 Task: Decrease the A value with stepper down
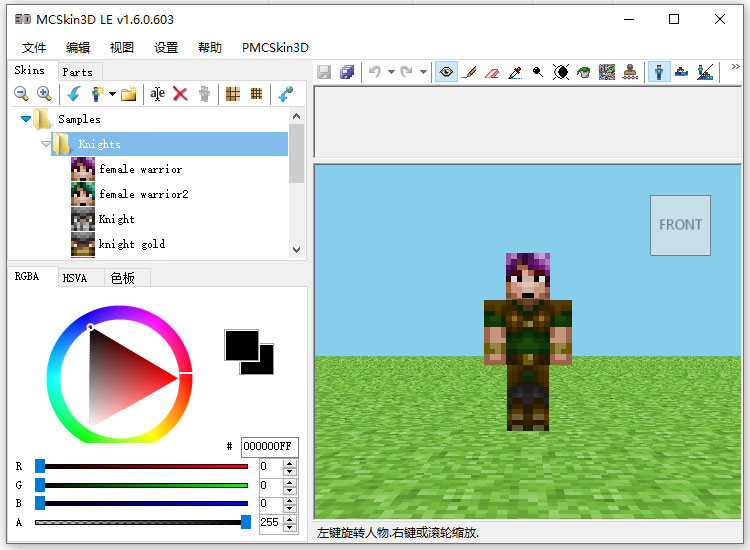point(289,527)
